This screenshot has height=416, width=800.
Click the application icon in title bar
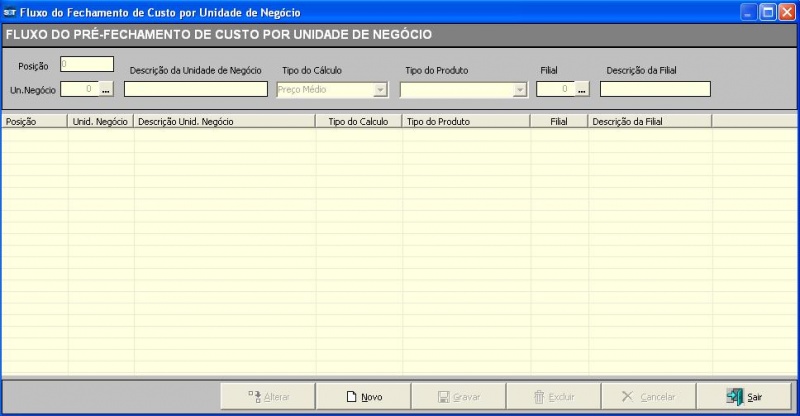coord(10,12)
